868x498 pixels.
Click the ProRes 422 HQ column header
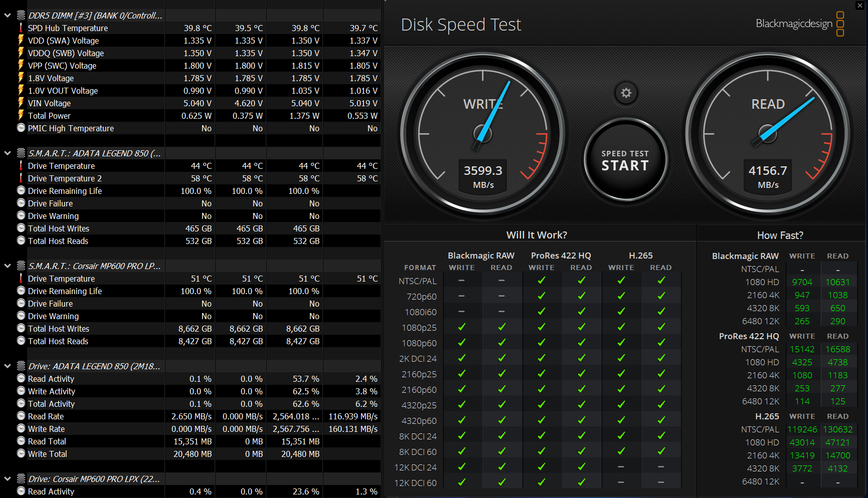(x=561, y=256)
